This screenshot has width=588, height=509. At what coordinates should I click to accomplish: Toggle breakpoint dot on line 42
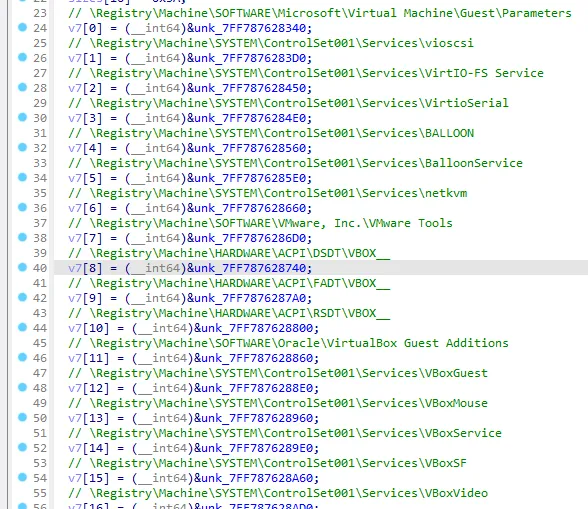(22, 297)
